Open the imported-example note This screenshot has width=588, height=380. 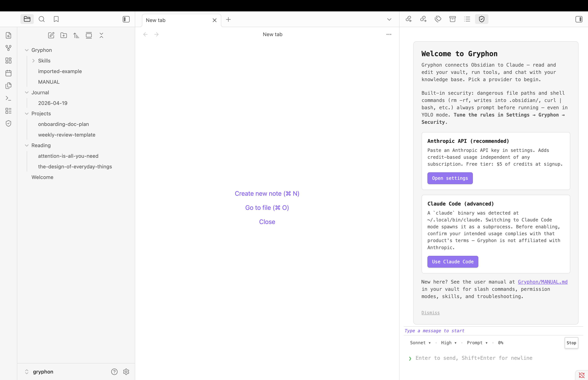(x=60, y=71)
